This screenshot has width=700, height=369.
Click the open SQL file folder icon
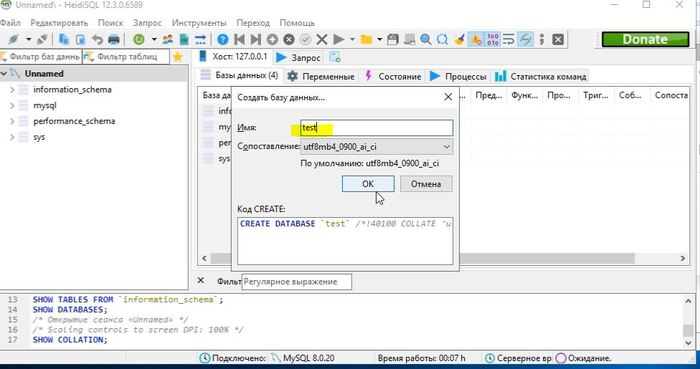tap(366, 40)
